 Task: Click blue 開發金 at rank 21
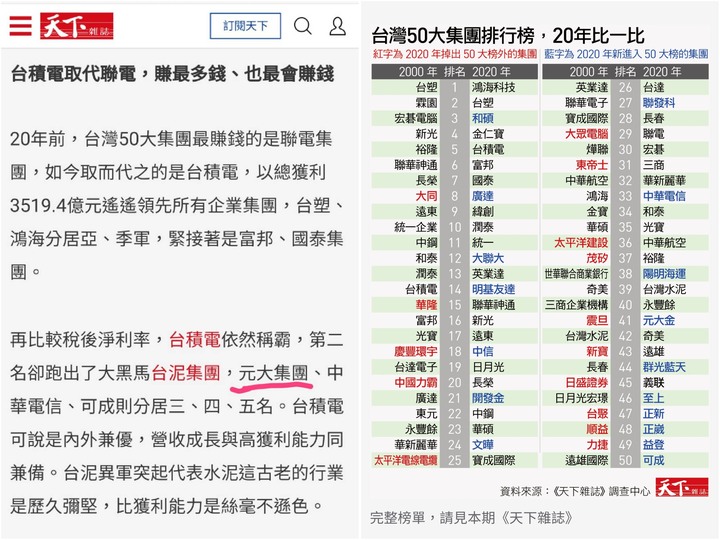(488, 398)
